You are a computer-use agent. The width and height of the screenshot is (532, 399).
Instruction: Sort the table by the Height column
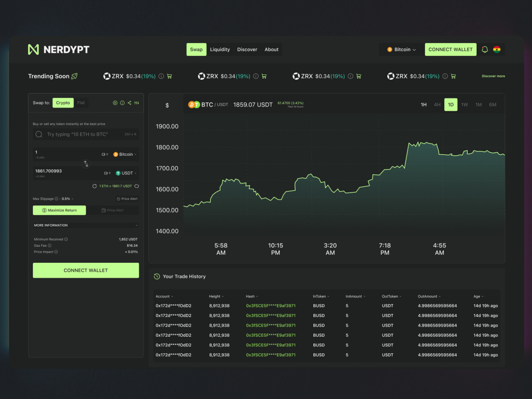(x=216, y=296)
